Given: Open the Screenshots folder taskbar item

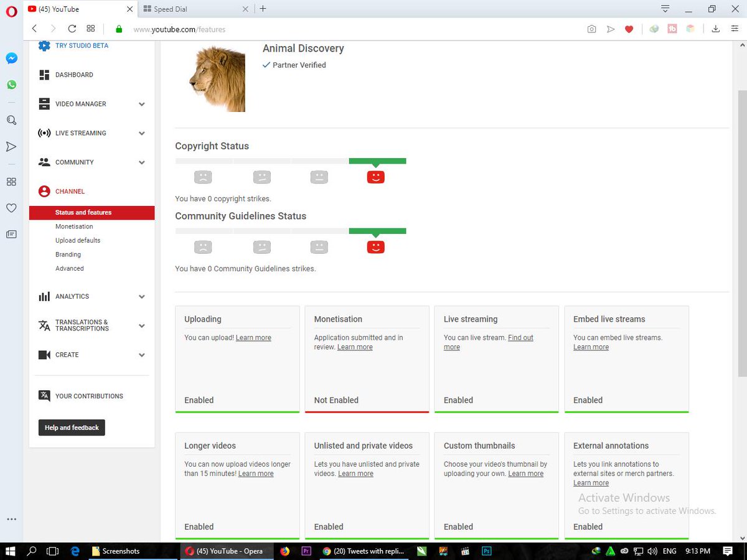Looking at the screenshot, I should click(x=133, y=551).
